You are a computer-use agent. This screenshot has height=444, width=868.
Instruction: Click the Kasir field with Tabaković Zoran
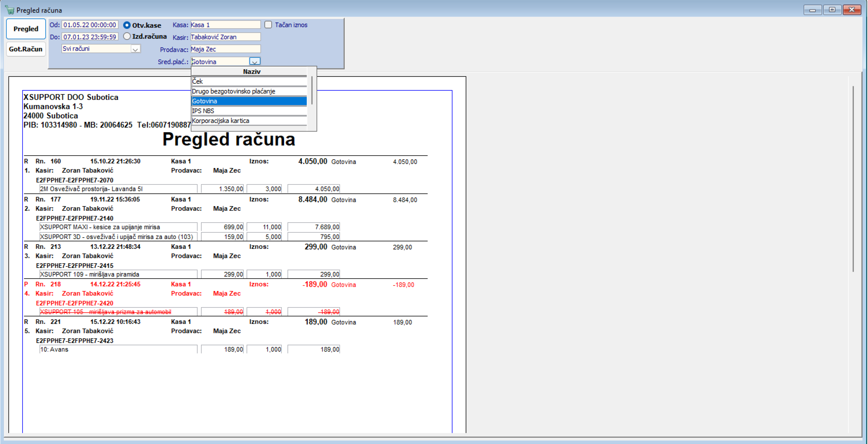coord(225,37)
